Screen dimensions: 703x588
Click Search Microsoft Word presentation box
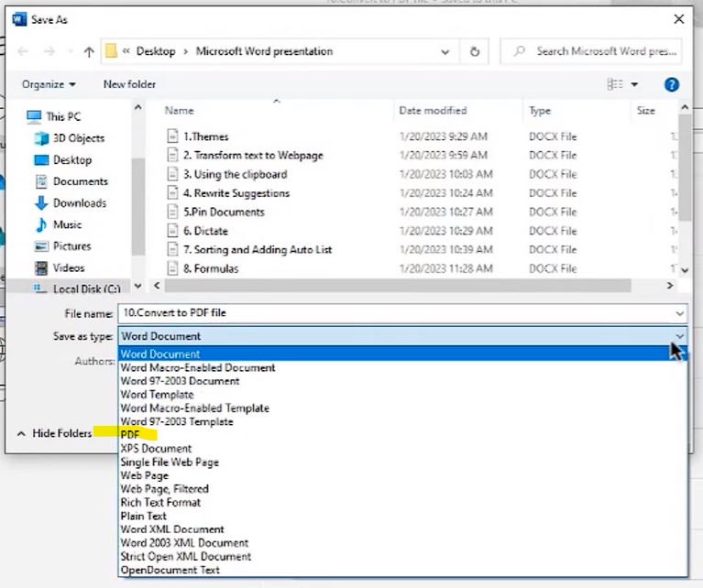[x=591, y=51]
